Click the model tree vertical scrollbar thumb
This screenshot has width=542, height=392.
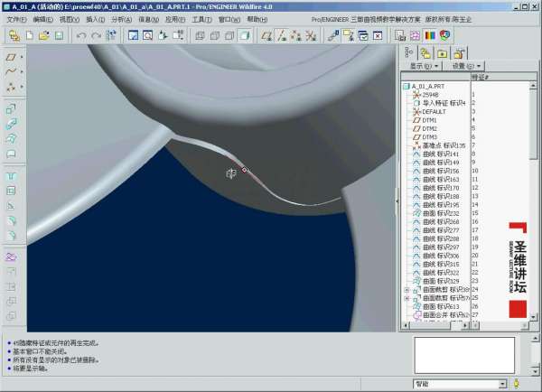(533, 124)
